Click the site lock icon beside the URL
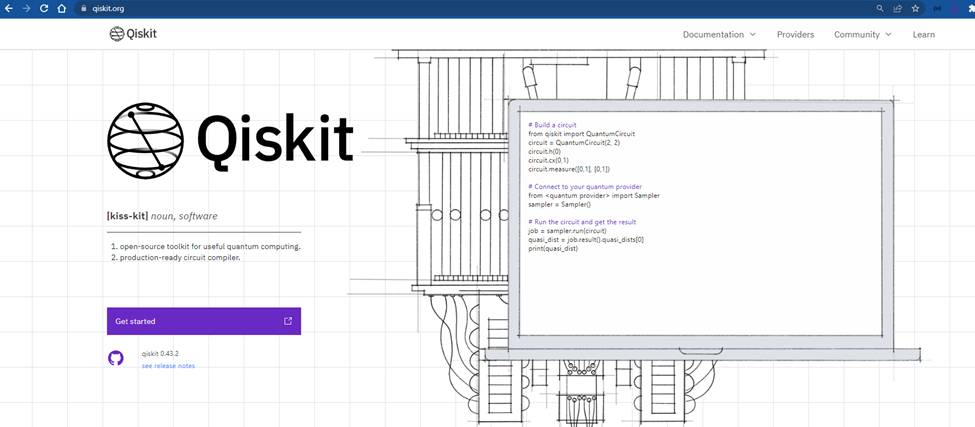Image resolution: width=975 pixels, height=427 pixels. coord(84,8)
